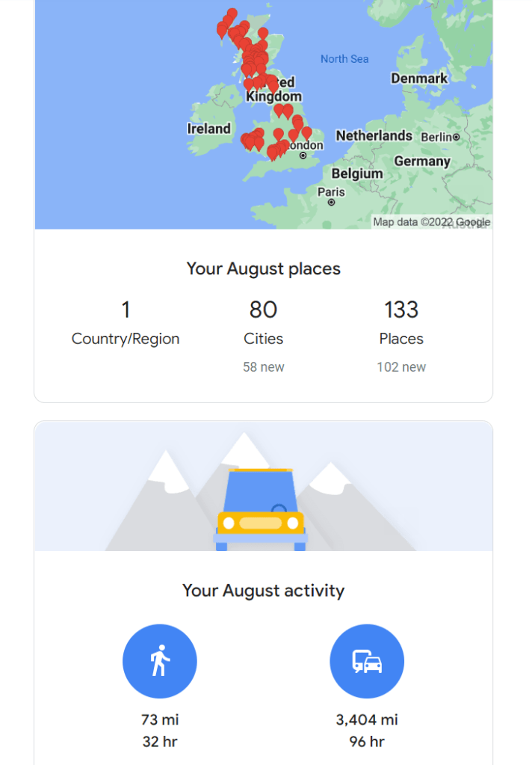The image size is (532, 765).
Task: Click the London city dot on map
Action: coord(303,156)
